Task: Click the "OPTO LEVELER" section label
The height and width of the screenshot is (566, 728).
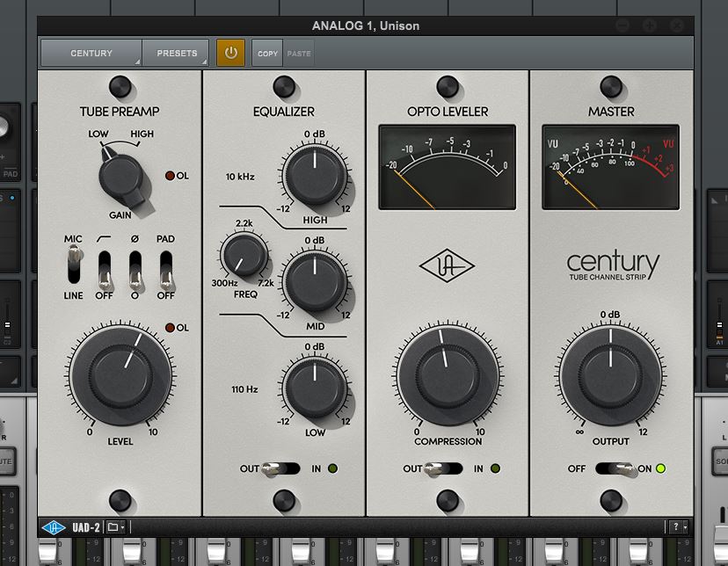Action: pyautogui.click(x=448, y=112)
